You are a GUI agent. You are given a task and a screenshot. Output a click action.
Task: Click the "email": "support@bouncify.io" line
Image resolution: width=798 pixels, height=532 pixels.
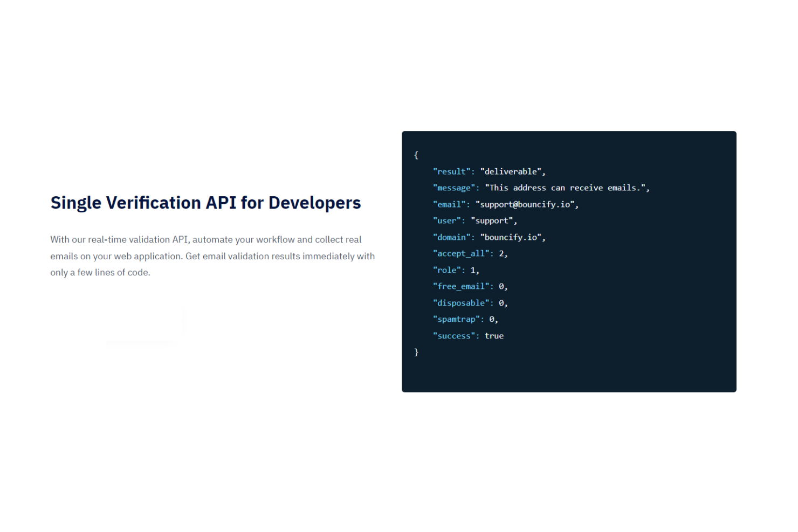(x=506, y=204)
